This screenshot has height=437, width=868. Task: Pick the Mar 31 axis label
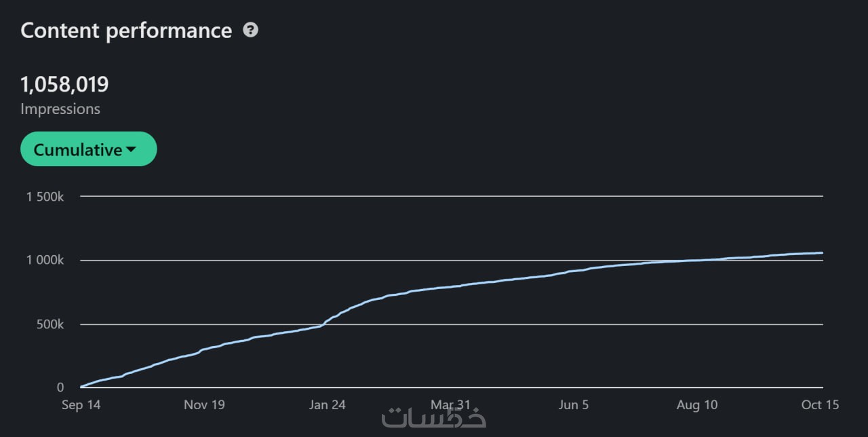(450, 405)
